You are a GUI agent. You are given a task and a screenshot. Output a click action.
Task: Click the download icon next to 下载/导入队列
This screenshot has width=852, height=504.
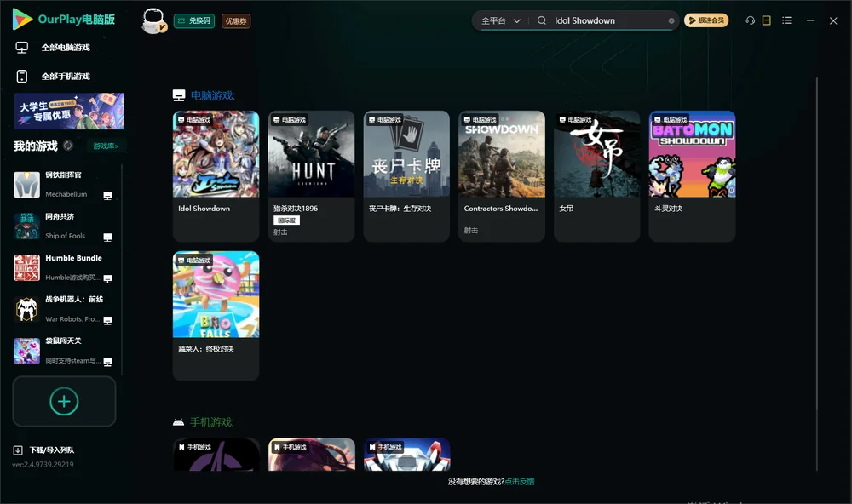(18, 450)
